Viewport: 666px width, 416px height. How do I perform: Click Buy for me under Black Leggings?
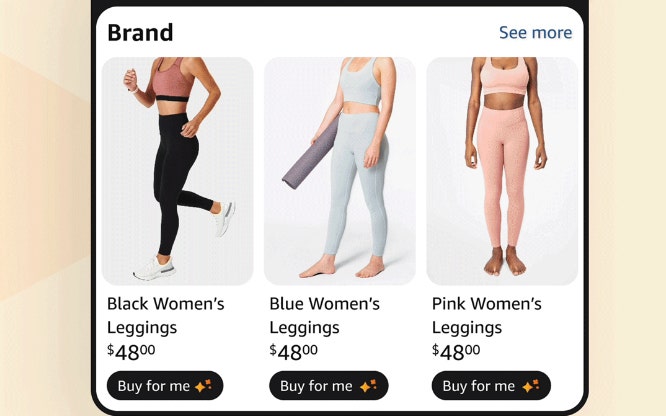pos(165,386)
